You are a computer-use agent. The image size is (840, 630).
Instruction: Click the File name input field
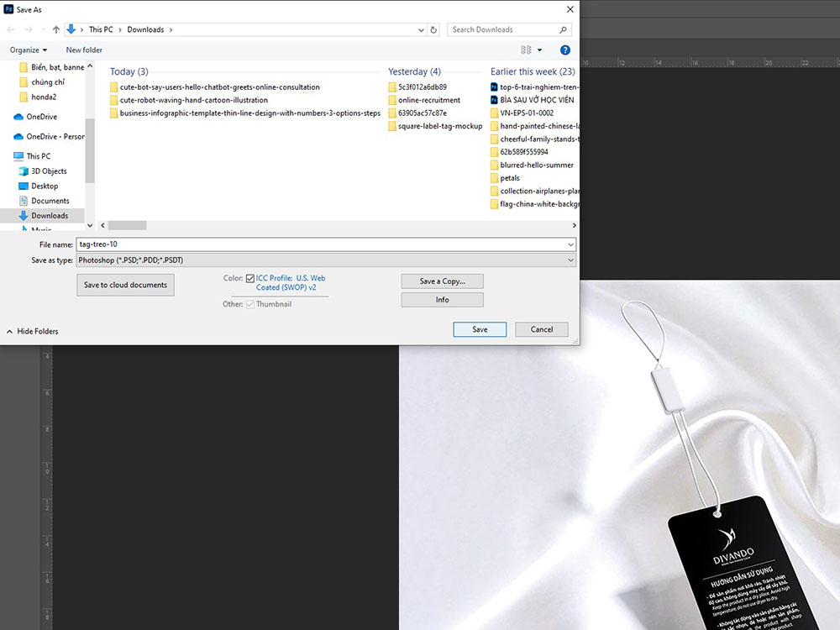[x=322, y=244]
